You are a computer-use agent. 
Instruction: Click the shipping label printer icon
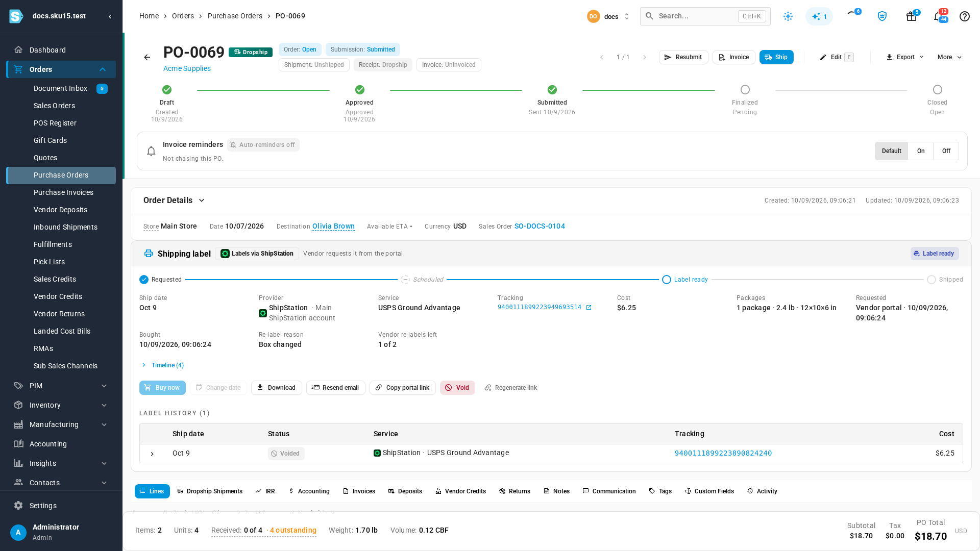click(149, 254)
